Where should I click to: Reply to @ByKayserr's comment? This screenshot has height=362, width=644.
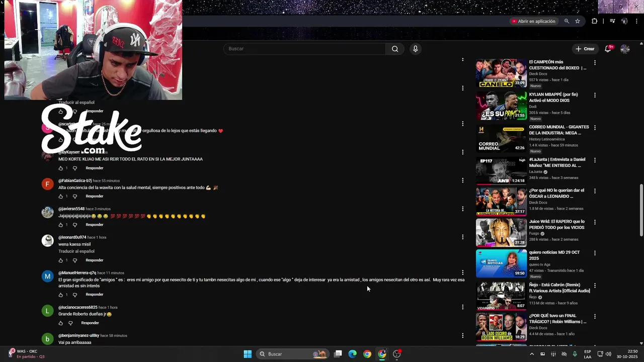point(94,168)
